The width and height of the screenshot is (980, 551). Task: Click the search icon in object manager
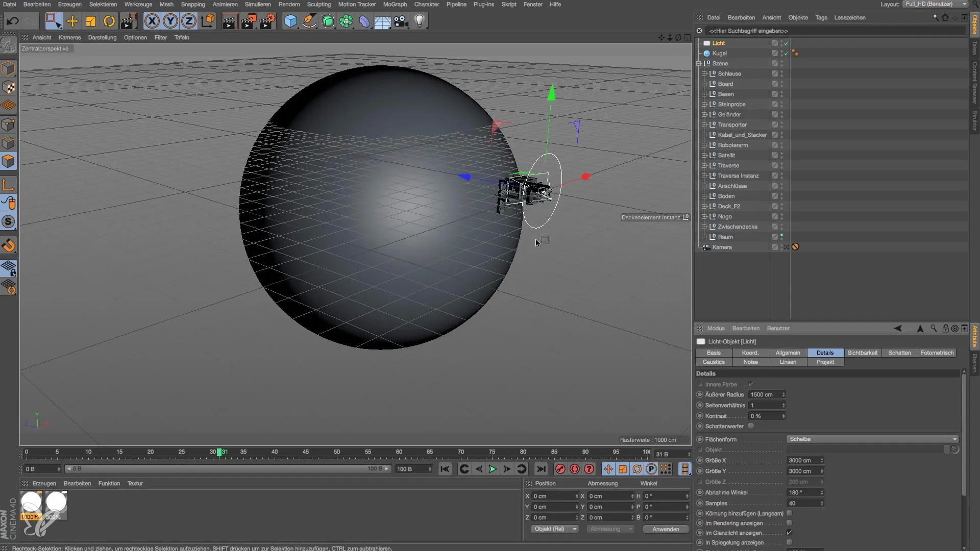tap(936, 17)
